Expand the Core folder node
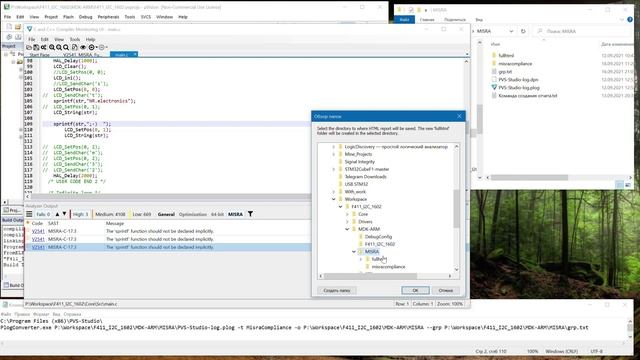 point(347,214)
